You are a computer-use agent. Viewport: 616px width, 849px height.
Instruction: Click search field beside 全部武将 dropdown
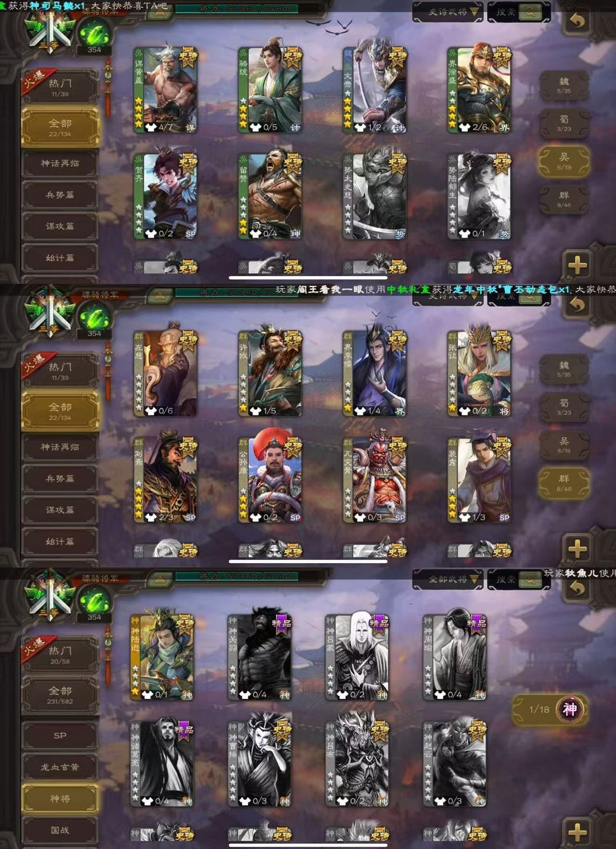518,580
